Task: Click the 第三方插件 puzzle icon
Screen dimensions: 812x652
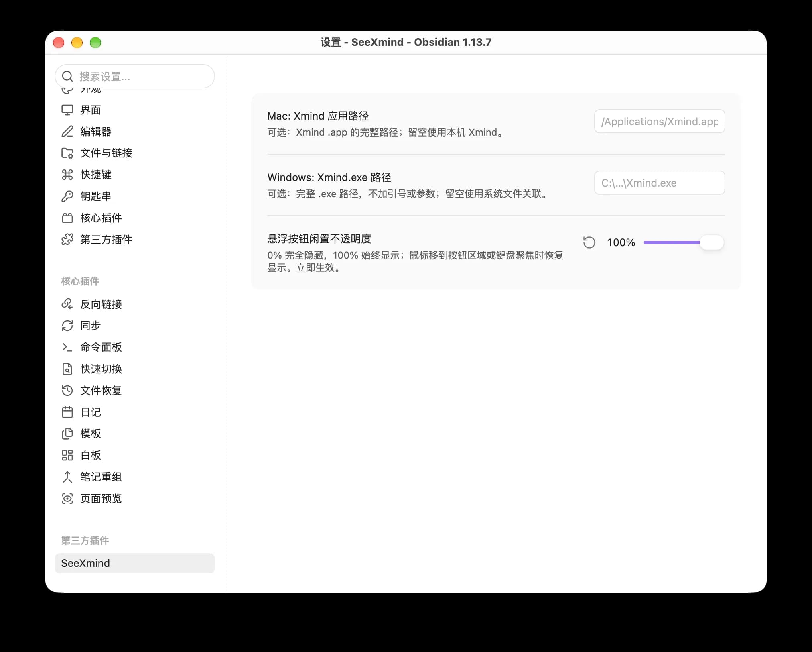Action: pos(67,240)
